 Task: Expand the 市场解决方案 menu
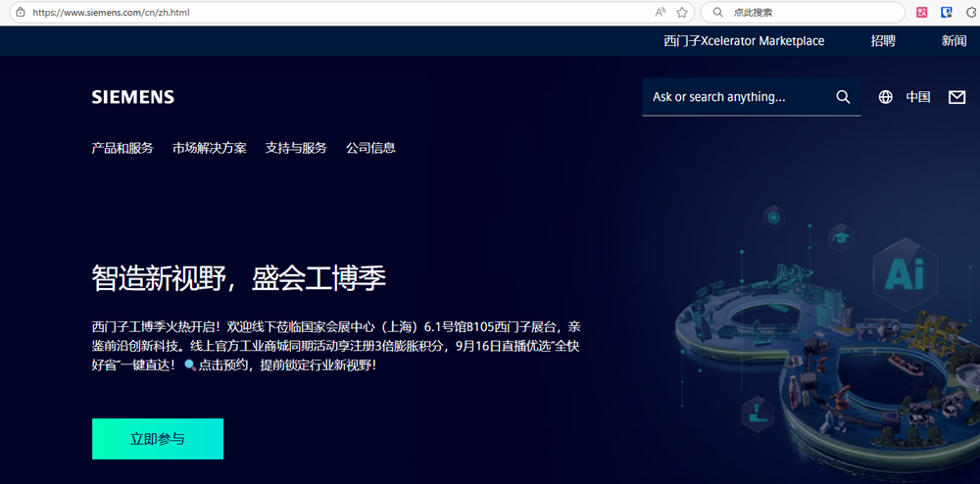point(210,148)
